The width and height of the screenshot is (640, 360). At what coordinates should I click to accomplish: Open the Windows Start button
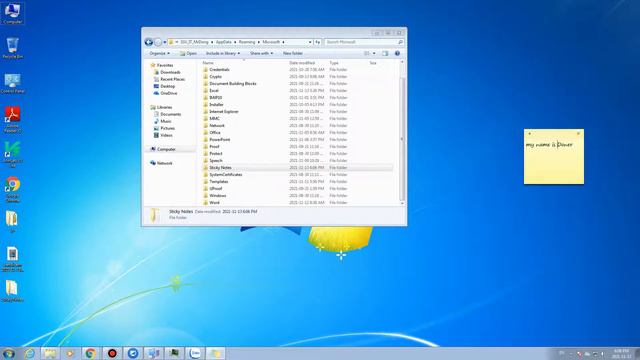pos(9,353)
